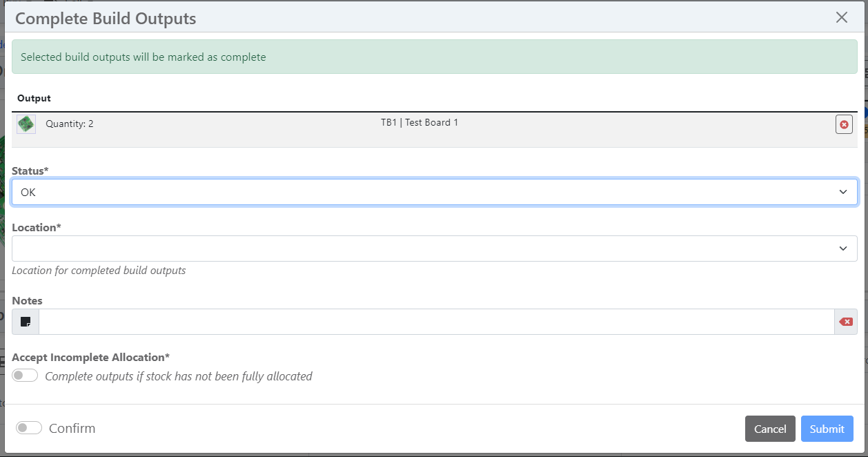Viewport: 868px width, 457px height.
Task: Close the Complete Build Outputs dialog
Action: [x=841, y=18]
